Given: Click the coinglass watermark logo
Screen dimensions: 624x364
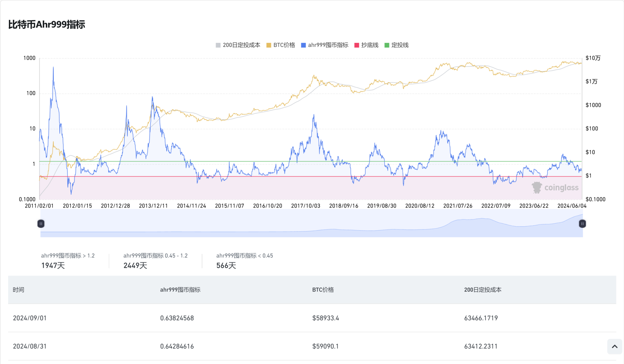Looking at the screenshot, I should tap(555, 188).
